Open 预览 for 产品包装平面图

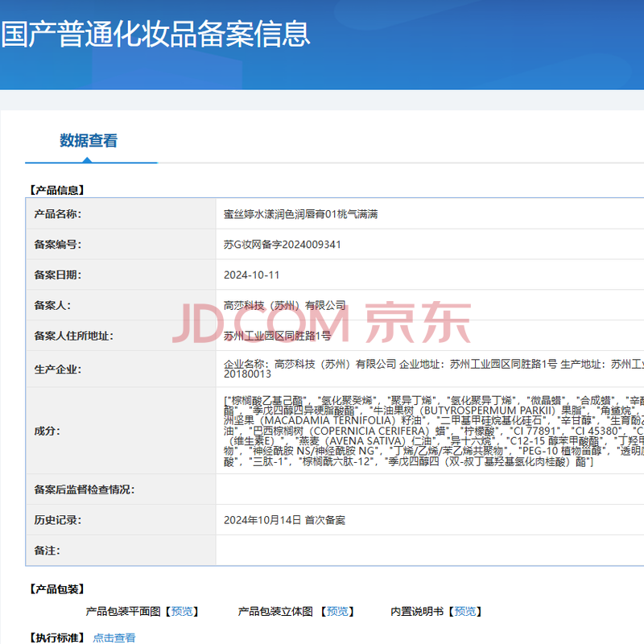(182, 612)
